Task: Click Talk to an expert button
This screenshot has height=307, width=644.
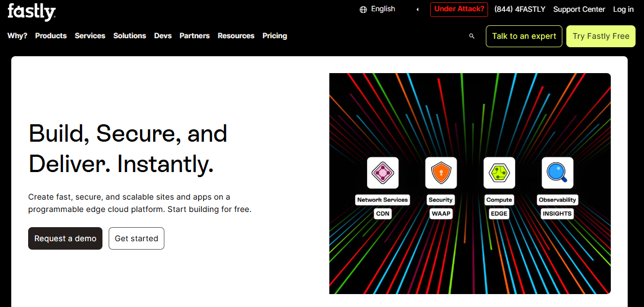Action: (x=524, y=36)
